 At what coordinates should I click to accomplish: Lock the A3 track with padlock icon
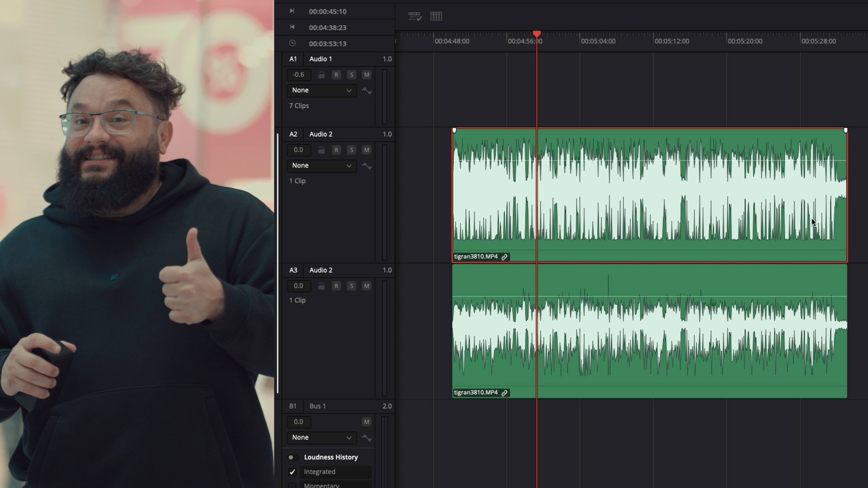point(321,286)
